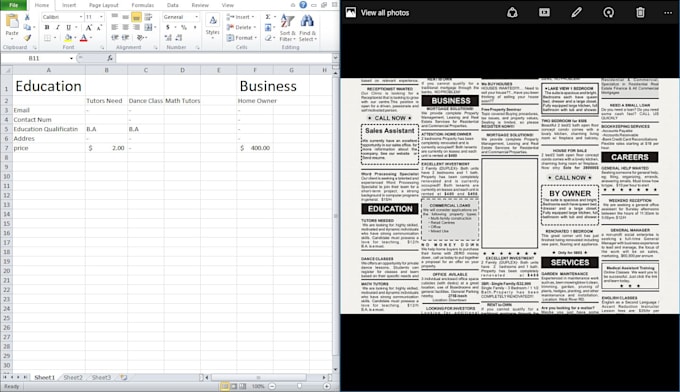Switch to the View tab

(228, 5)
